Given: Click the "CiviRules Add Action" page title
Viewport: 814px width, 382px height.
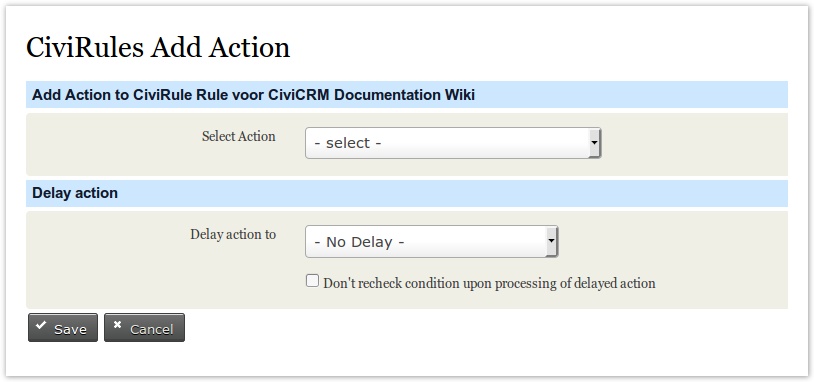Looking at the screenshot, I should click(x=158, y=48).
